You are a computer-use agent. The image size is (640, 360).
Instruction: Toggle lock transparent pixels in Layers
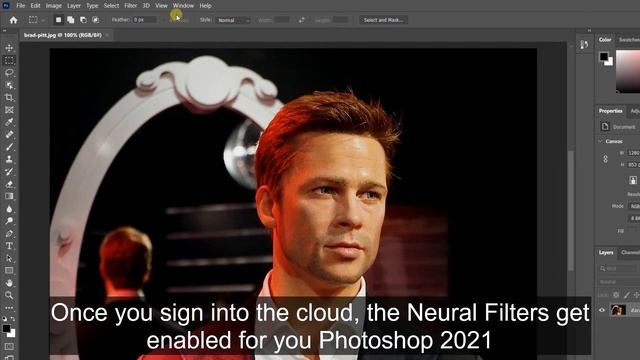point(616,295)
